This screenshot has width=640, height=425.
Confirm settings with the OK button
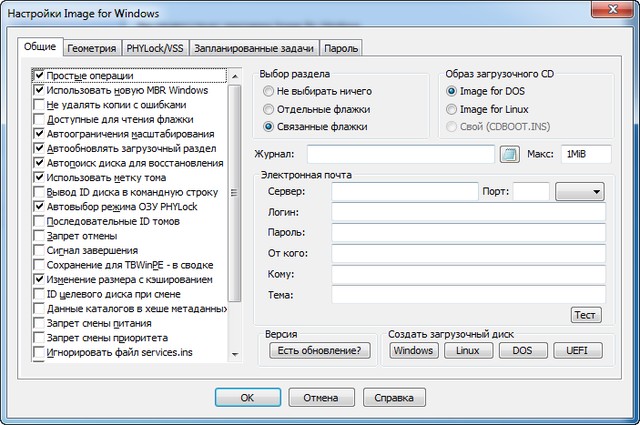[x=247, y=397]
